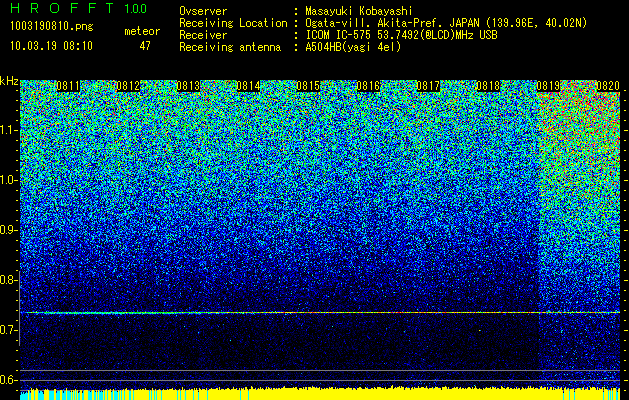Image resolution: width=629 pixels, height=400 pixels.
Task: Click the 0814 time marker
Action: (248, 86)
